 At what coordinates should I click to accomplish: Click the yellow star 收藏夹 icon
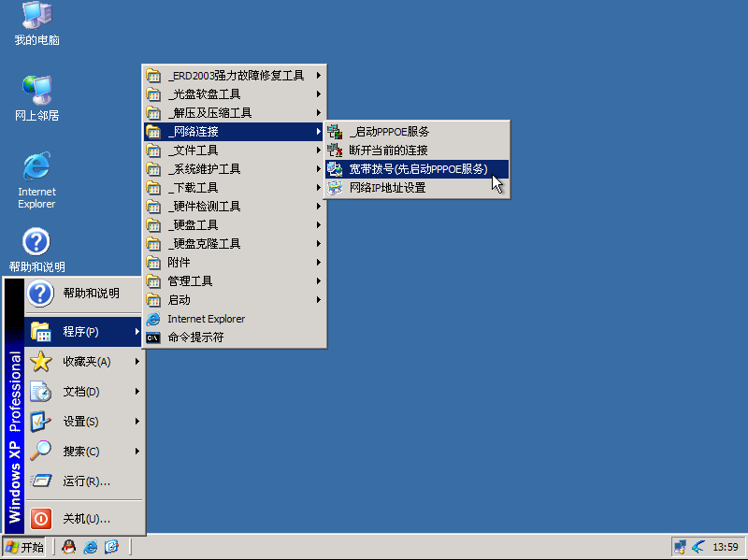click(x=41, y=362)
